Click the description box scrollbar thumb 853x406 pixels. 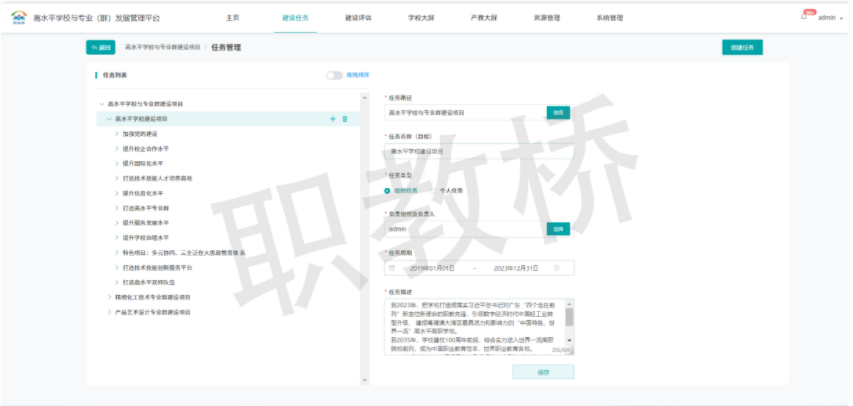click(x=570, y=317)
